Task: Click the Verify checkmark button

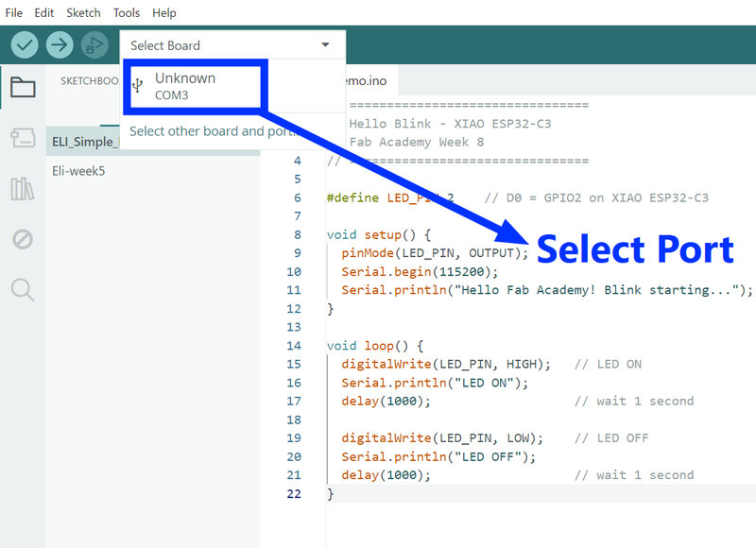Action: click(x=25, y=45)
